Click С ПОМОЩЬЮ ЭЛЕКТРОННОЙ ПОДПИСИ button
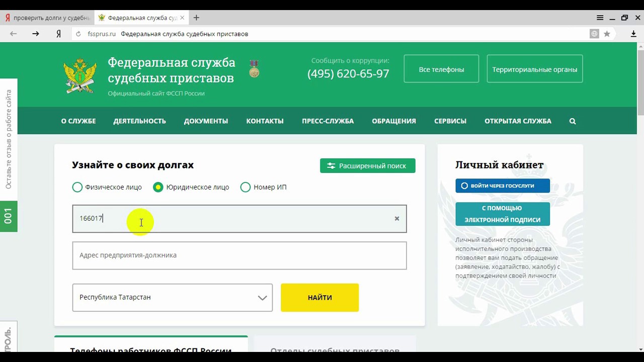The width and height of the screenshot is (644, 362). click(503, 214)
